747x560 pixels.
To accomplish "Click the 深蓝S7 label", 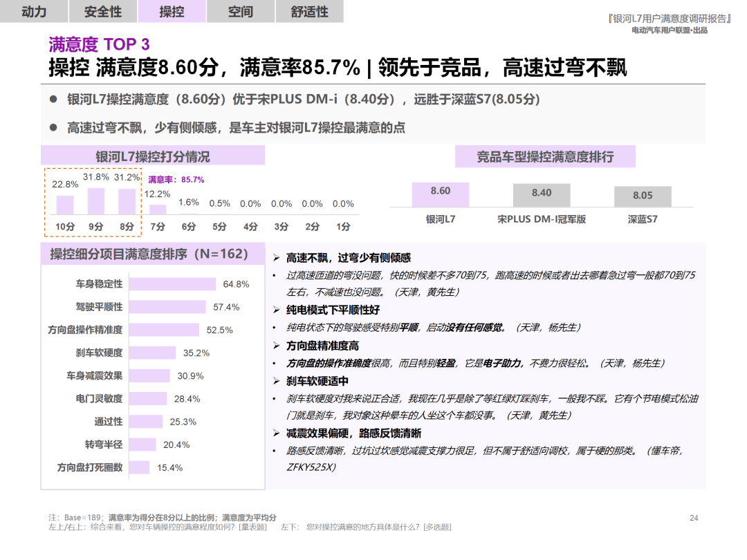I will (643, 219).
